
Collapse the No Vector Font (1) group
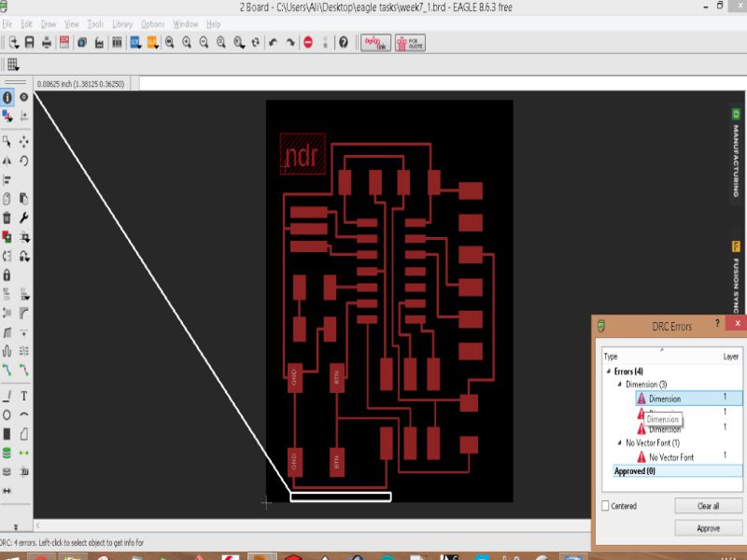click(618, 443)
